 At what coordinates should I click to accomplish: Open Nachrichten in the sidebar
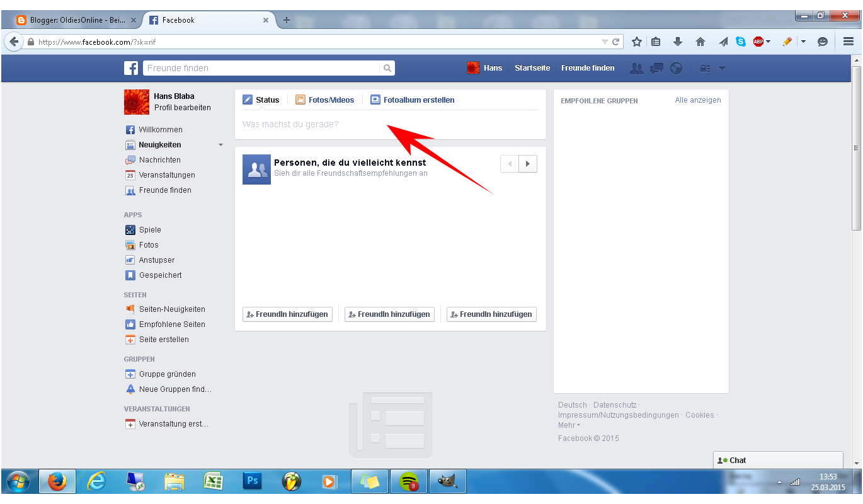(153, 160)
